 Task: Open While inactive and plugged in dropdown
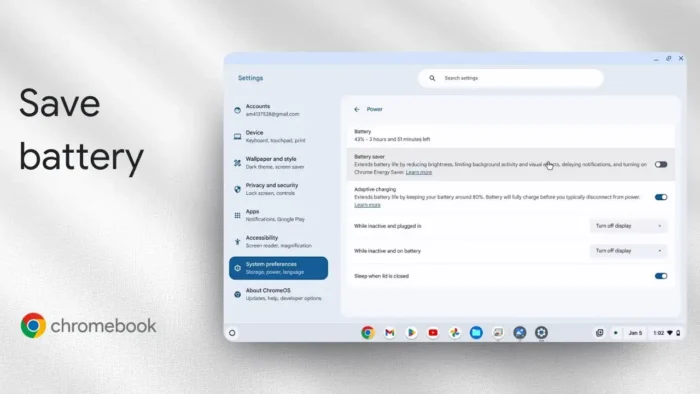628,226
